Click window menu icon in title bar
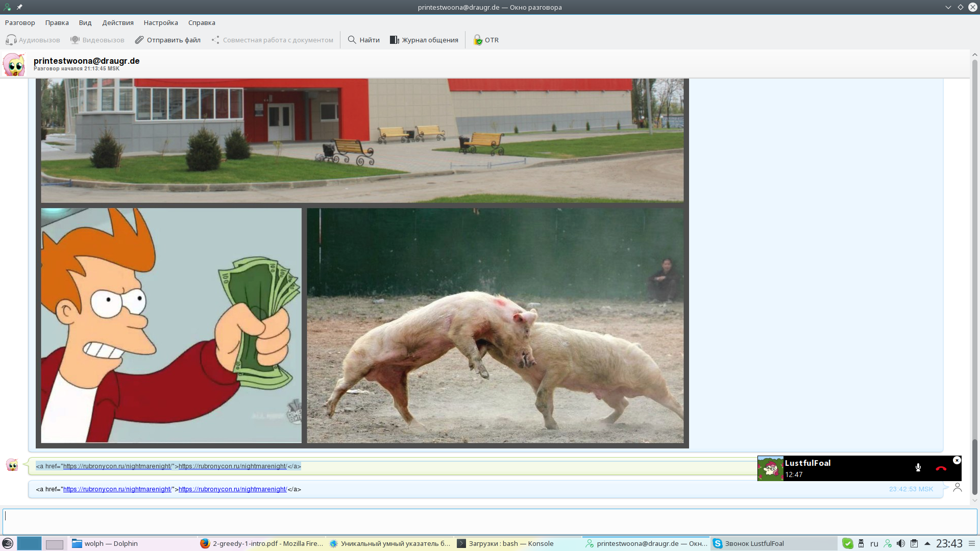The width and height of the screenshot is (980, 551). [7, 7]
